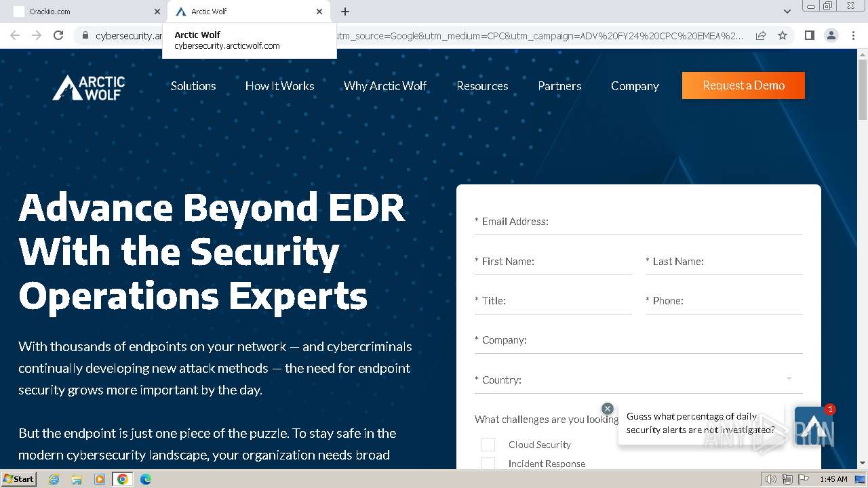The height and width of the screenshot is (488, 868).
Task: Click the Show Desktop icon in the tray
Action: (860, 479)
